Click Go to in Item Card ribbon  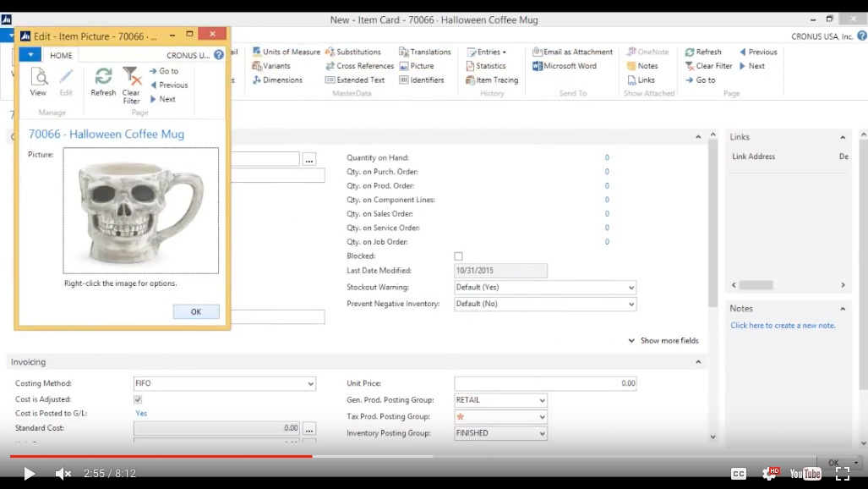tap(701, 80)
